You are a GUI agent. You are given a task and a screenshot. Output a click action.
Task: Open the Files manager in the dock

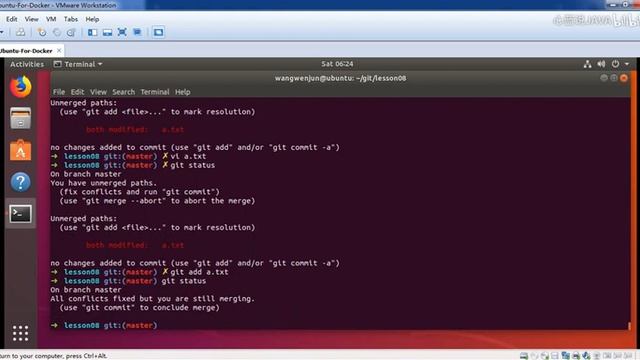pos(20,118)
